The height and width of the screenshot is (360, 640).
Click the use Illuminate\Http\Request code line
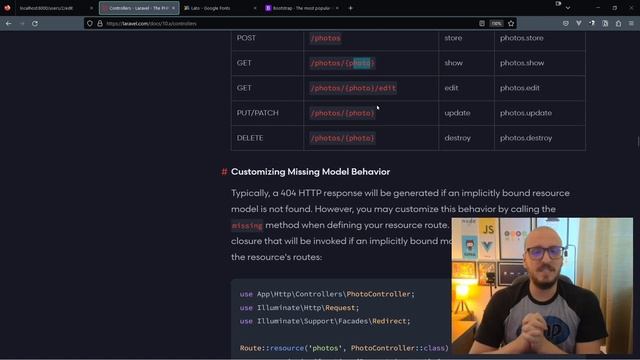[x=299, y=308]
